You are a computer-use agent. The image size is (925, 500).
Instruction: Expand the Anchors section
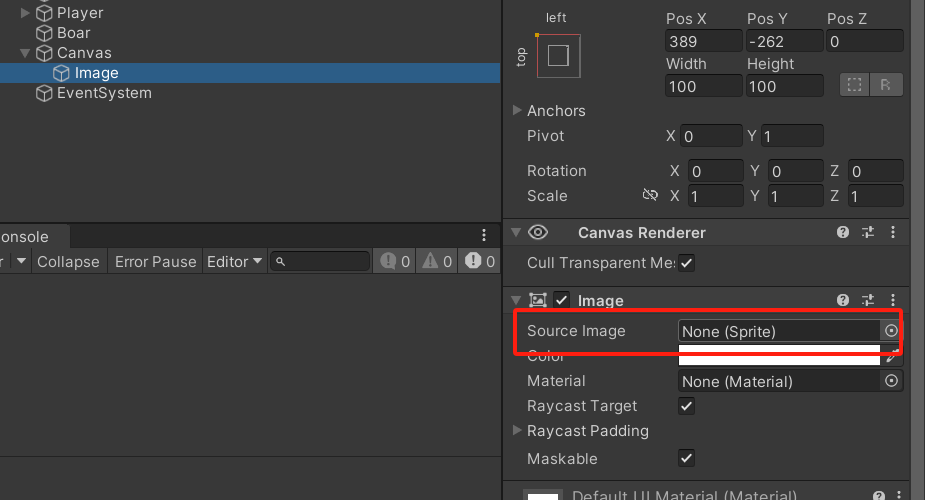point(517,110)
